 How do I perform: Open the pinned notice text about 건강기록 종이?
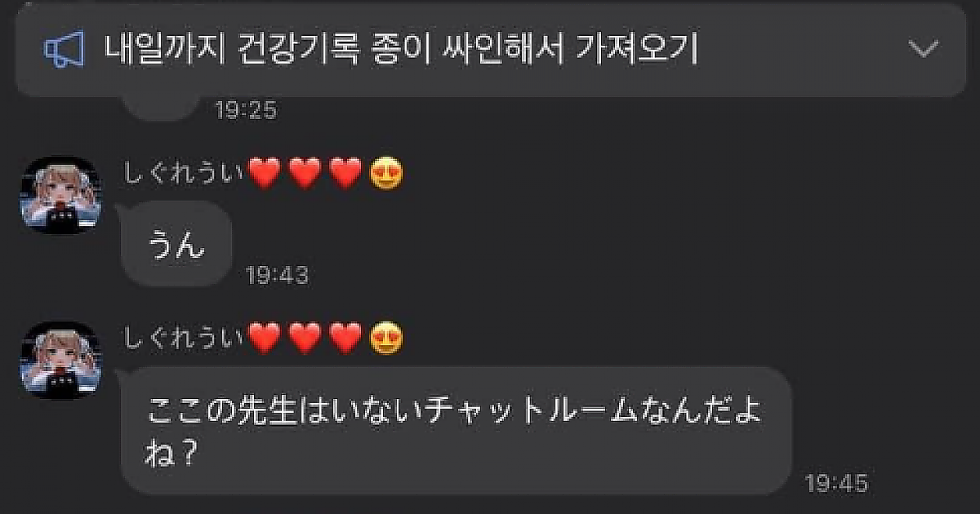[401, 50]
